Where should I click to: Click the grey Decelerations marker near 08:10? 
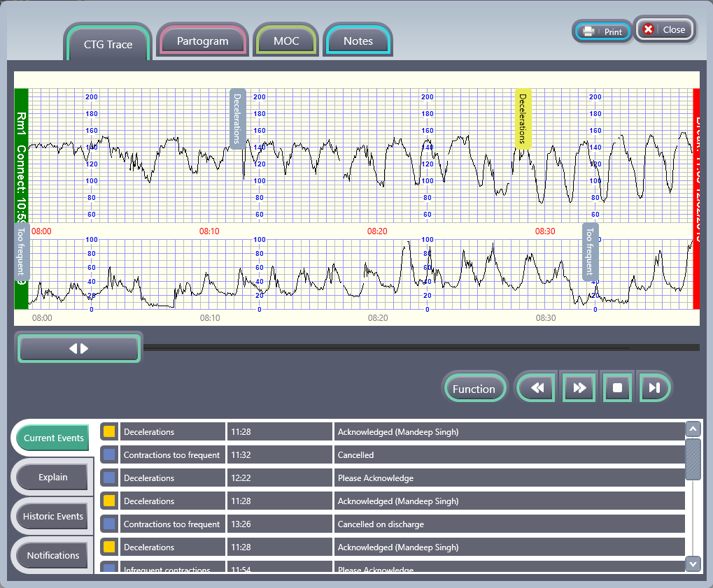(x=237, y=119)
